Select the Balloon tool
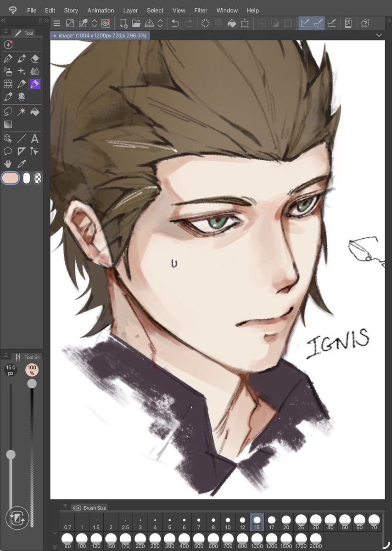The image size is (392, 551). (x=8, y=151)
